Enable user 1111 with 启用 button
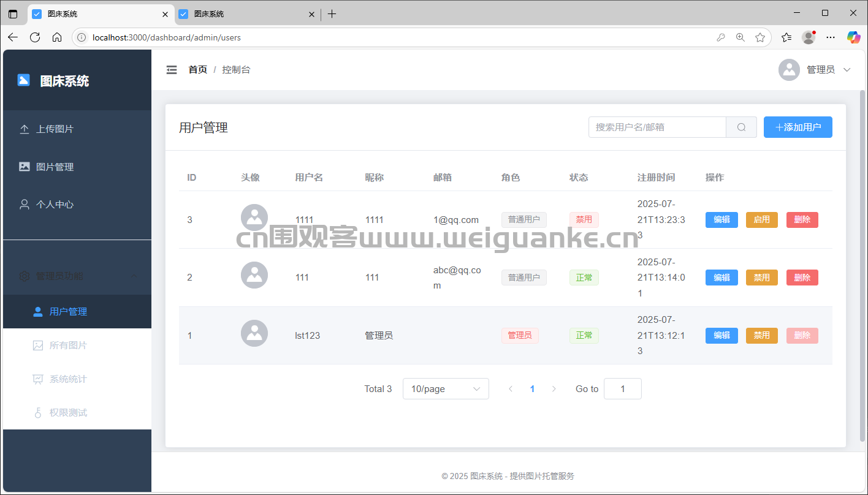868x495 pixels. [x=762, y=220]
